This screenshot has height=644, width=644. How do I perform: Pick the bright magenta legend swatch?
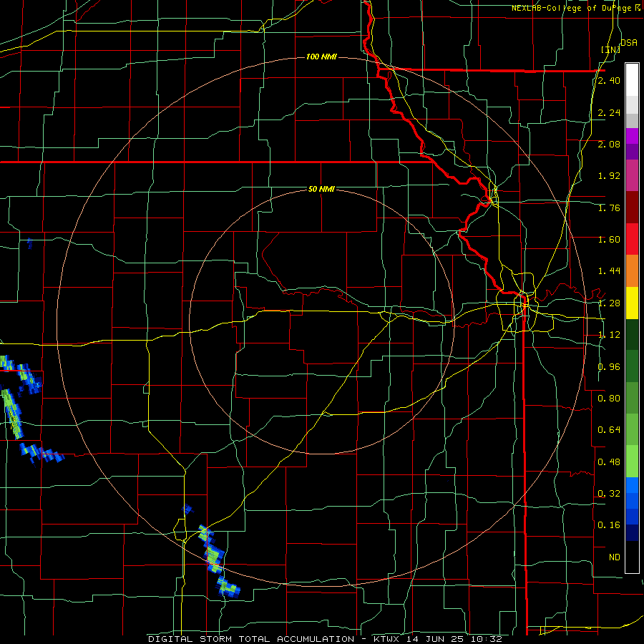(632, 136)
